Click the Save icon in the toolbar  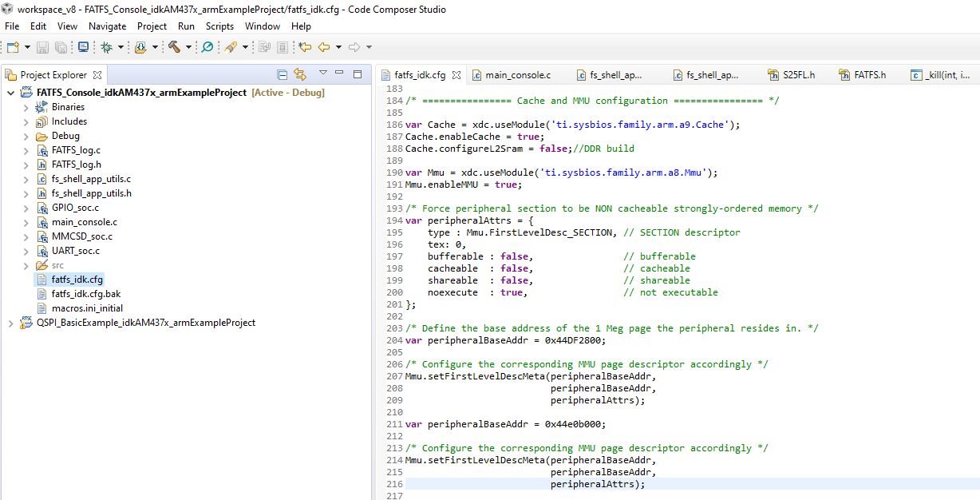tap(43, 47)
